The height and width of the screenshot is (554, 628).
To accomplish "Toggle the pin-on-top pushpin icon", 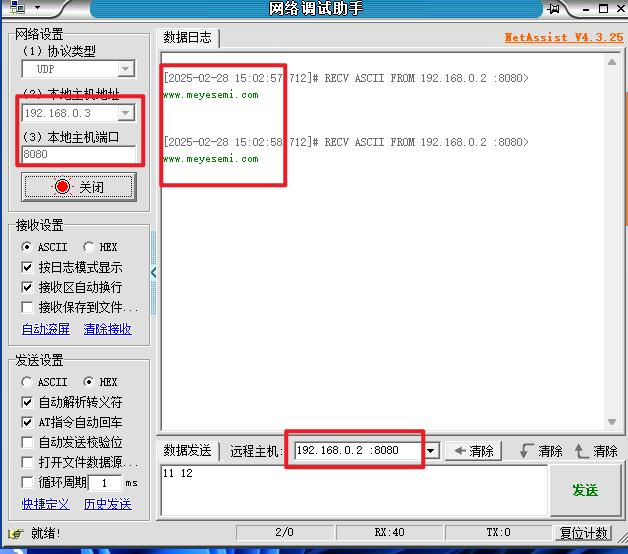I will [x=554, y=8].
